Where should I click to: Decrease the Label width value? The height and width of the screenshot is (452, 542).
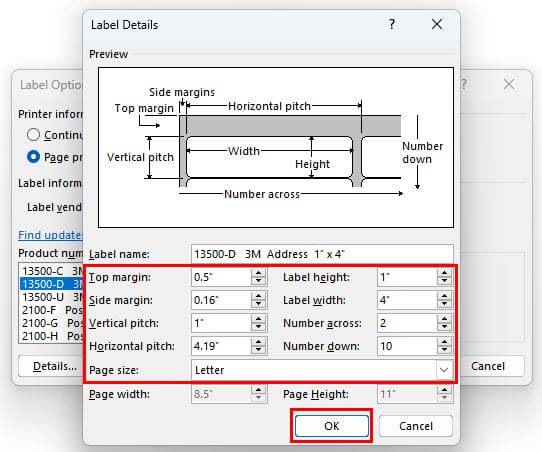tap(445, 304)
